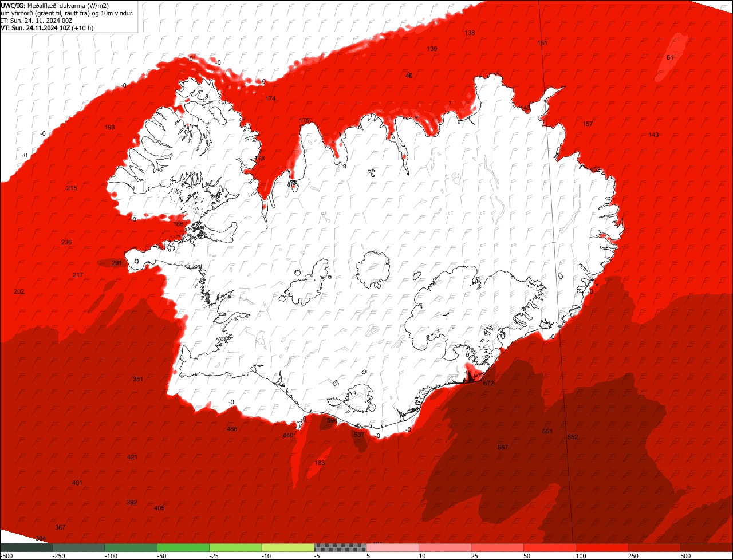Click the legend label '-50'
The height and width of the screenshot is (560, 733).
(x=162, y=556)
